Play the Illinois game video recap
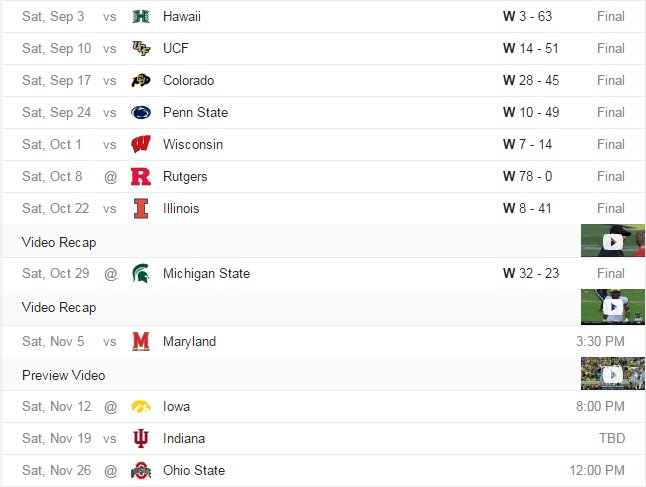The width and height of the screenshot is (646, 487). [613, 241]
